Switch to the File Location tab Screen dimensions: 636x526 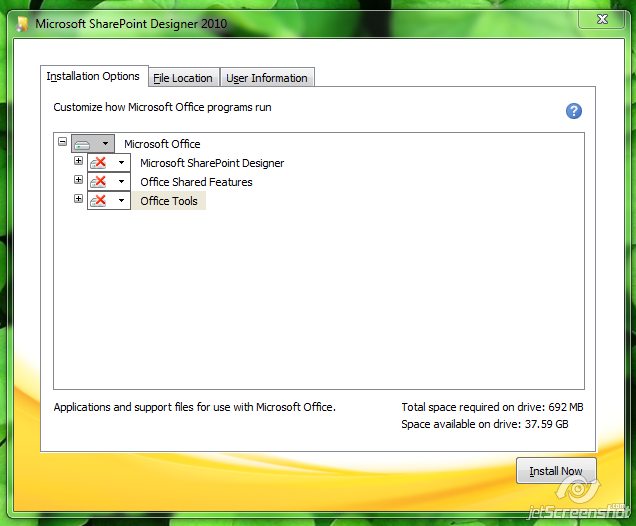[x=184, y=77]
